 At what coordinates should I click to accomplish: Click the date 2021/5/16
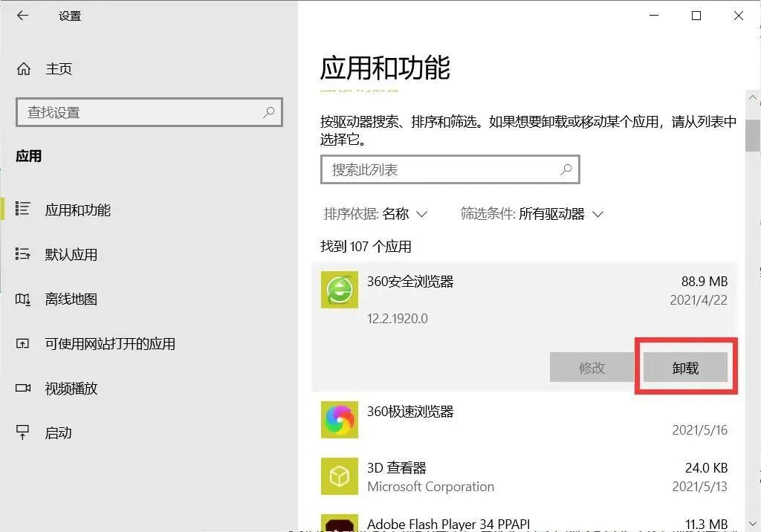(x=699, y=429)
